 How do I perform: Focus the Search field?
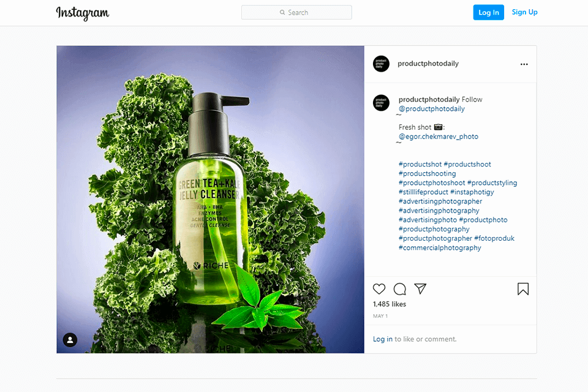tap(296, 12)
